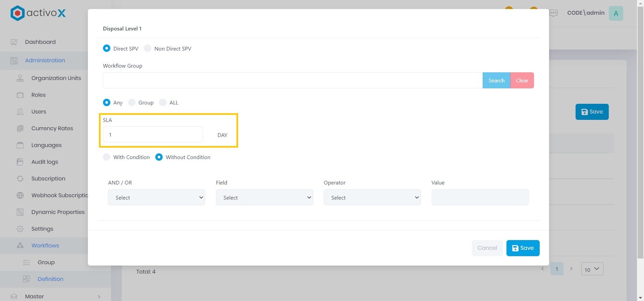644x301 pixels.
Task: Choose the Group radio option
Action: point(132,102)
